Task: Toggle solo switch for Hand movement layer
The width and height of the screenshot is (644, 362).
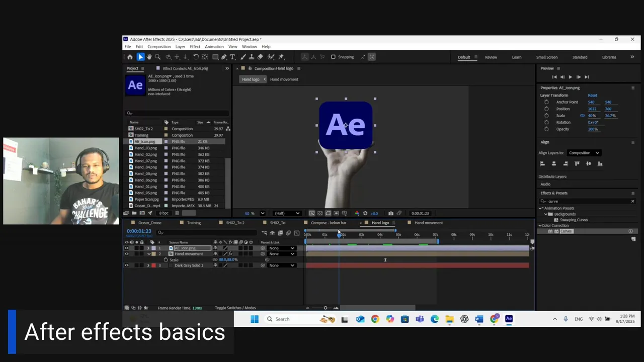Action: point(137,254)
